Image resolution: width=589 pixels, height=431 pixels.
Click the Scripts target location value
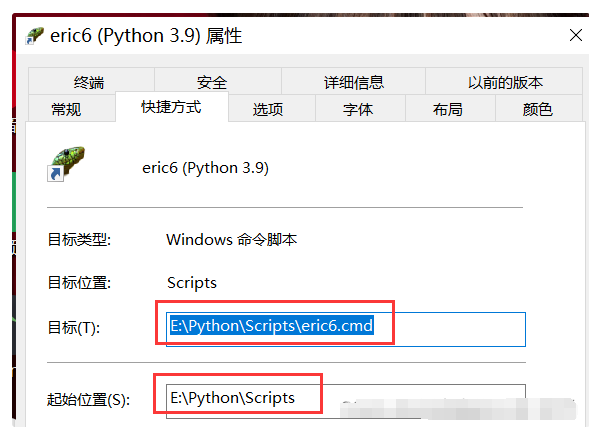(192, 283)
